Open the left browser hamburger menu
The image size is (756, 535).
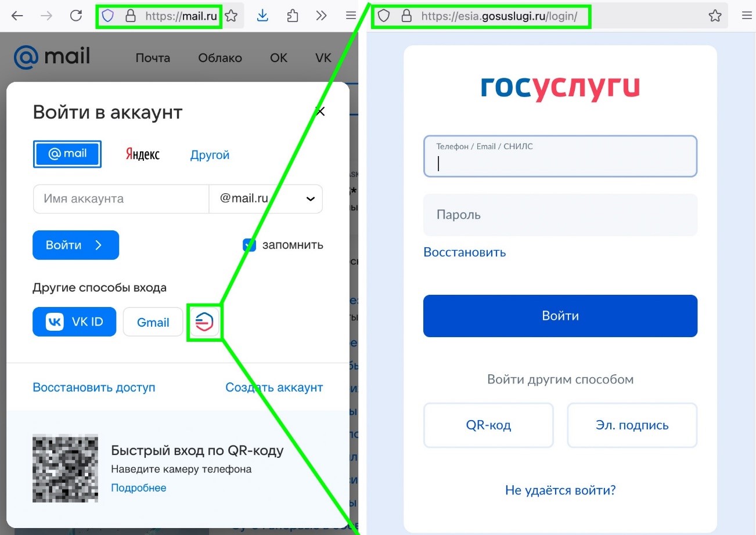click(x=351, y=16)
